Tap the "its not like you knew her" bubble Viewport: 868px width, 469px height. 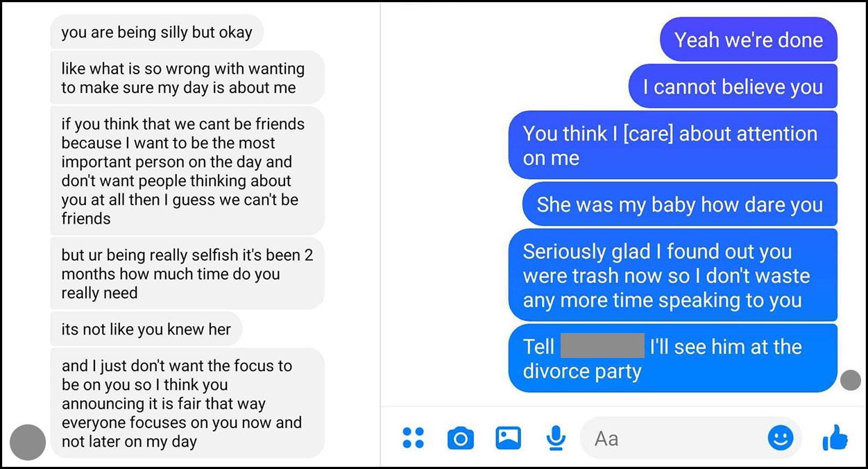[x=146, y=329]
